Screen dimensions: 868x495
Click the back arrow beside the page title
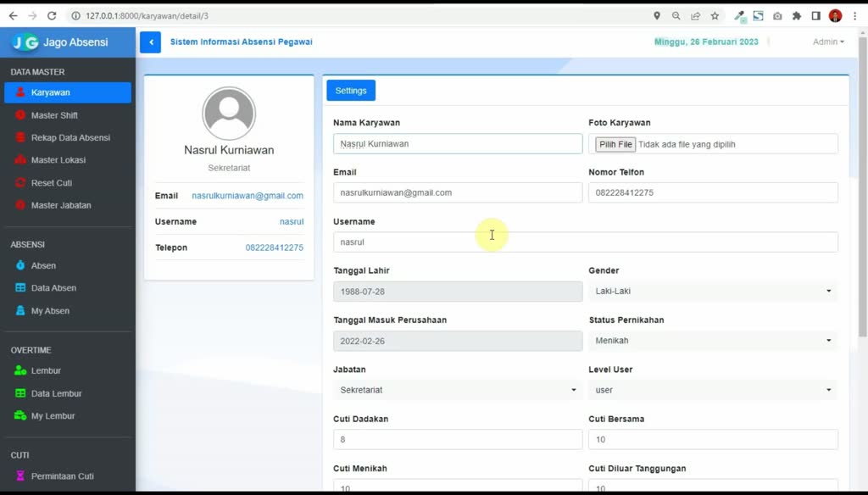149,41
